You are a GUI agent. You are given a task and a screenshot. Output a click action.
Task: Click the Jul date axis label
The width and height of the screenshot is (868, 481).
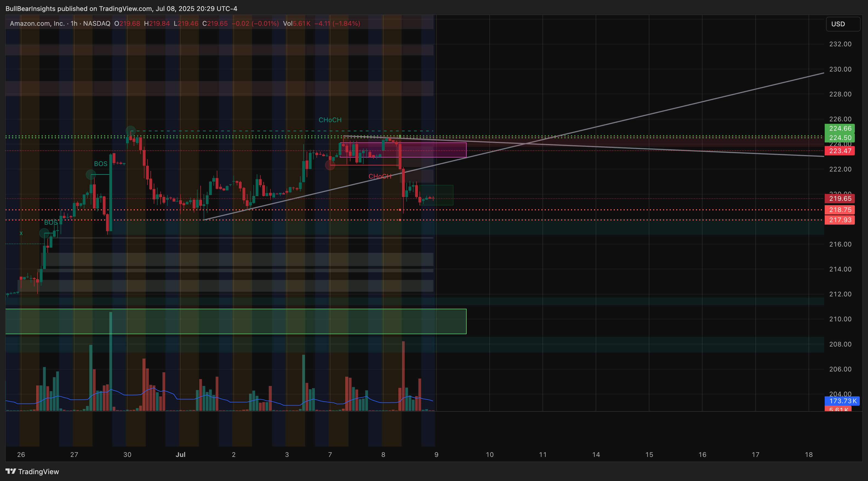tap(181, 454)
